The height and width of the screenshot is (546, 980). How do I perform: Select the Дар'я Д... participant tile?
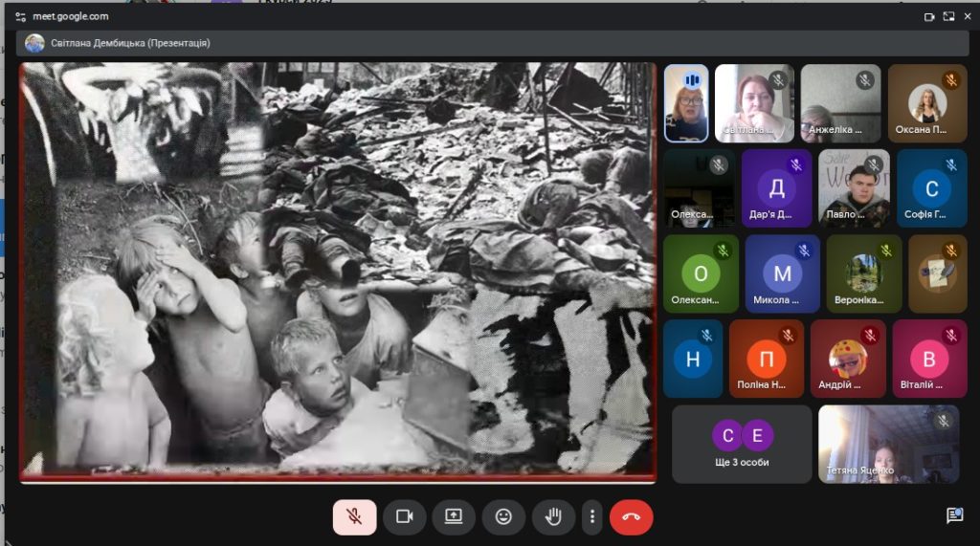click(x=776, y=188)
